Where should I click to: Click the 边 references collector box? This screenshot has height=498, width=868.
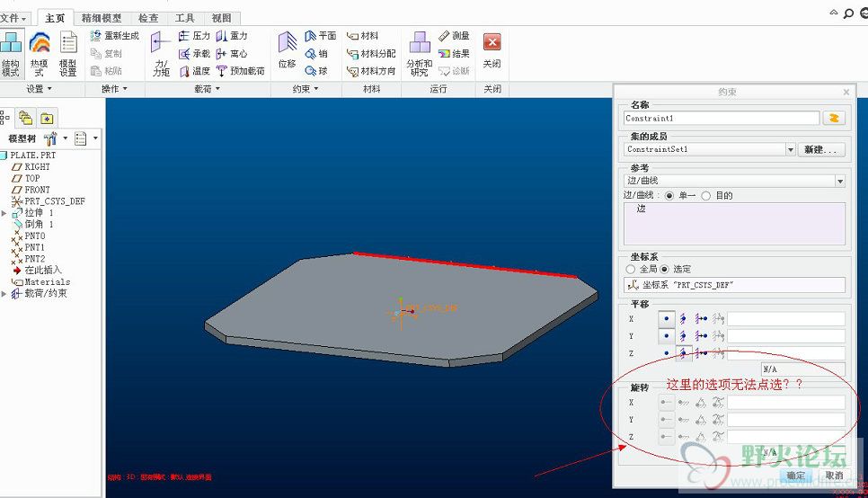[x=734, y=224]
